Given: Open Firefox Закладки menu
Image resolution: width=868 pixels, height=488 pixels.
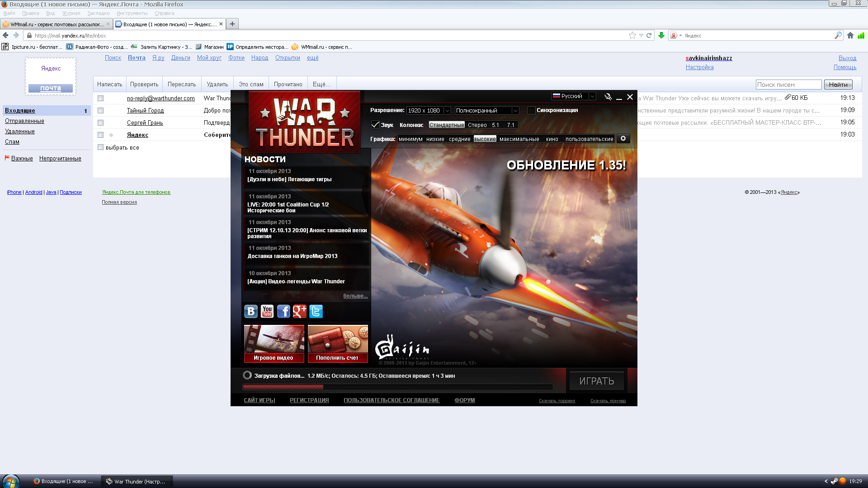Looking at the screenshot, I should 98,13.
